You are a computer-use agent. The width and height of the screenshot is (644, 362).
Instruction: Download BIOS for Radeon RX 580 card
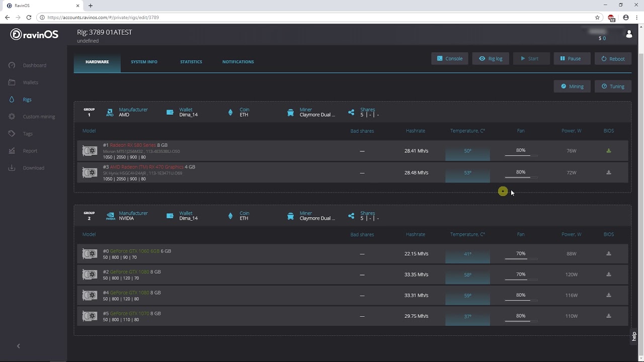[x=609, y=151]
